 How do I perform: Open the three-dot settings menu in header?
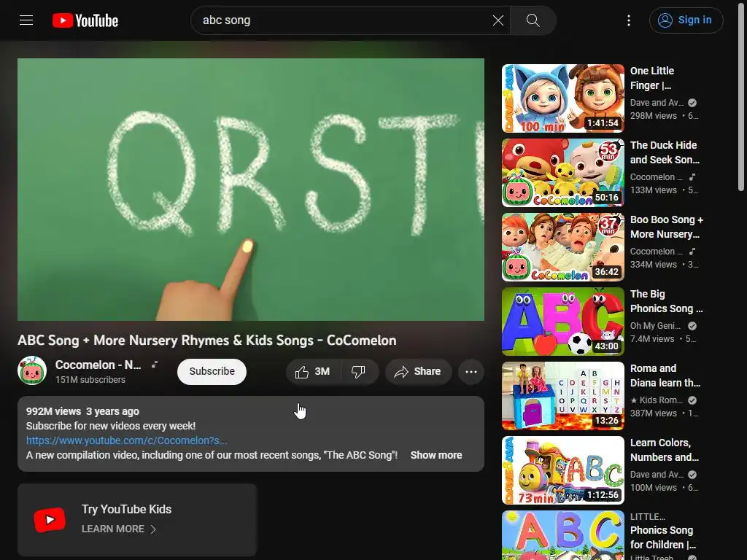point(629,20)
